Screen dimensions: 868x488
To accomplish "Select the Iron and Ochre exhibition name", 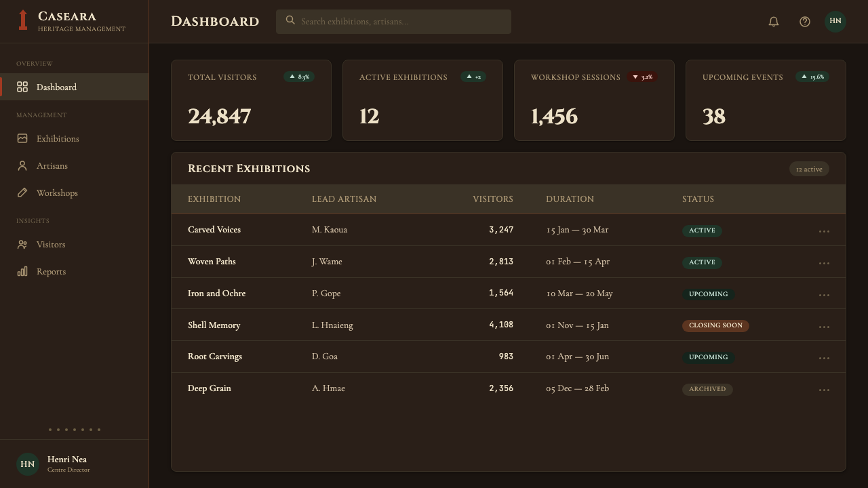I will click(x=216, y=293).
